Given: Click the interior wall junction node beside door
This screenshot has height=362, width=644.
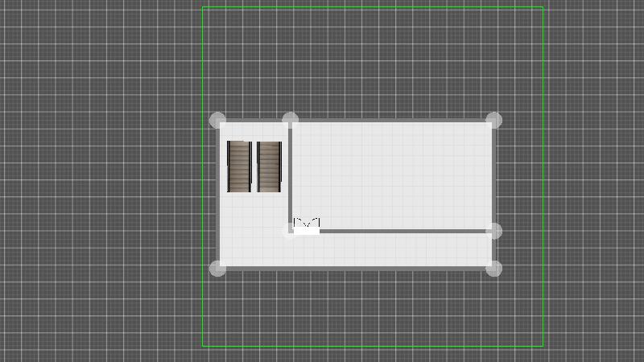Looking at the screenshot, I should pyautogui.click(x=290, y=231).
